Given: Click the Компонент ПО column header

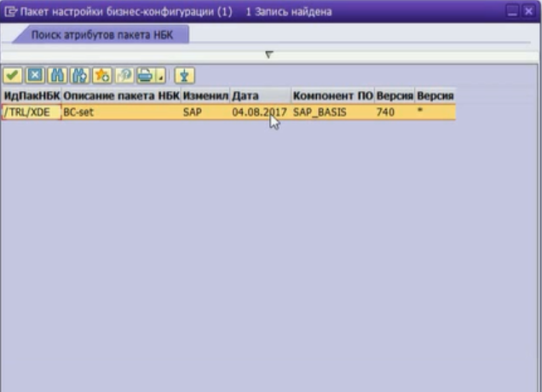Looking at the screenshot, I should pos(332,95).
